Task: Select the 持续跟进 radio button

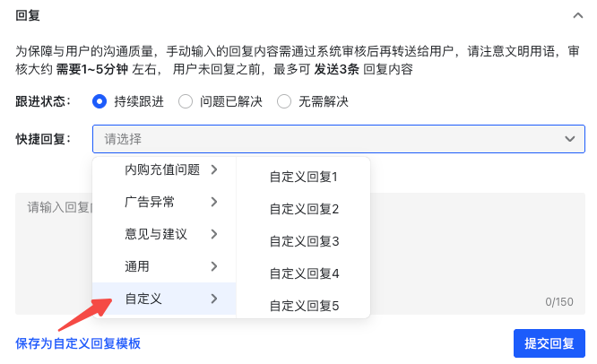Action: (99, 101)
